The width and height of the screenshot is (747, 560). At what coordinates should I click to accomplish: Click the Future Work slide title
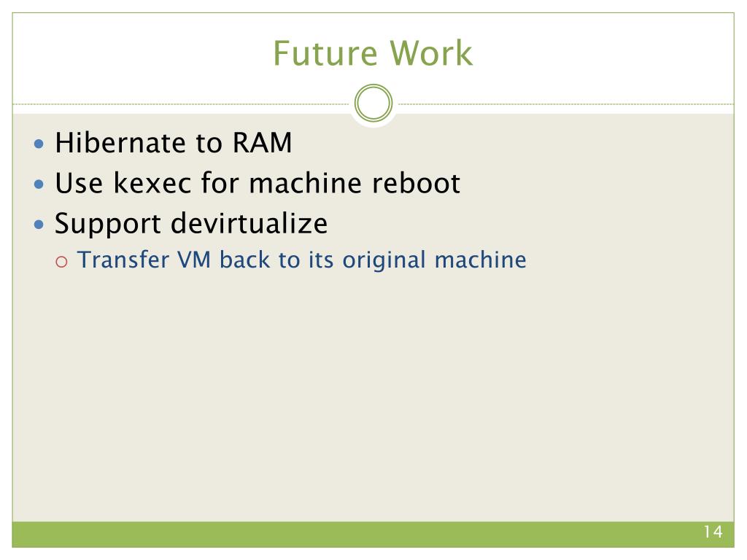[373, 52]
